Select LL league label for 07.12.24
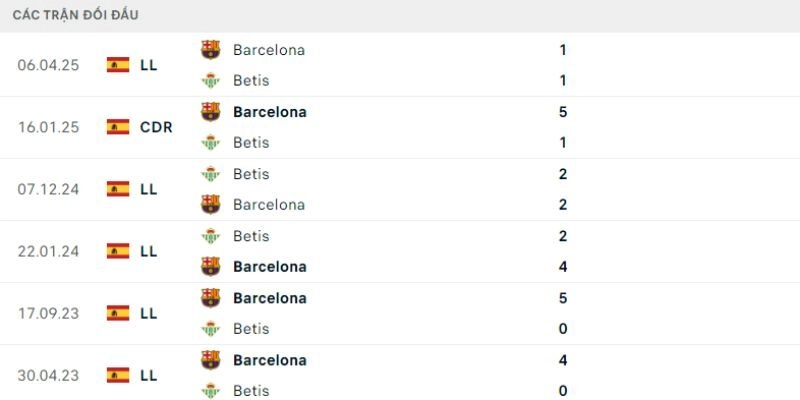The width and height of the screenshot is (800, 400). (148, 189)
